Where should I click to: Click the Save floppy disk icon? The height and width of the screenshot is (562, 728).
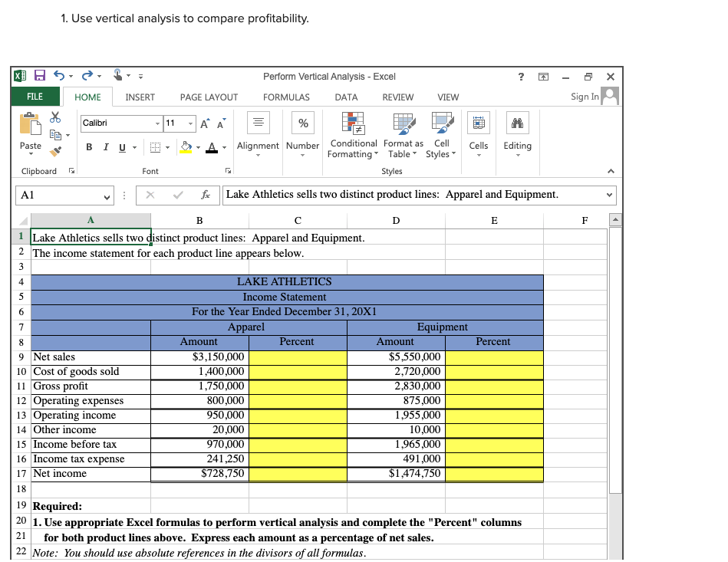click(40, 75)
